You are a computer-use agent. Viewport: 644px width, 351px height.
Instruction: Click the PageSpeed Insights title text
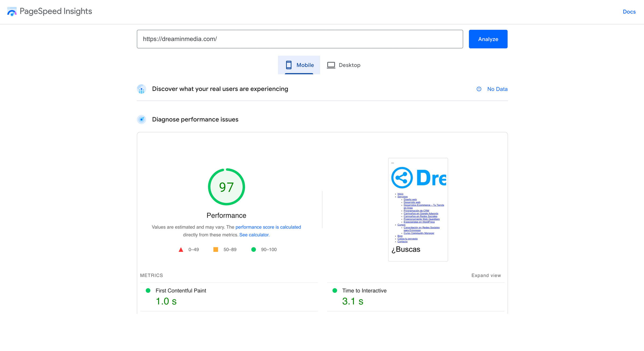point(56,11)
